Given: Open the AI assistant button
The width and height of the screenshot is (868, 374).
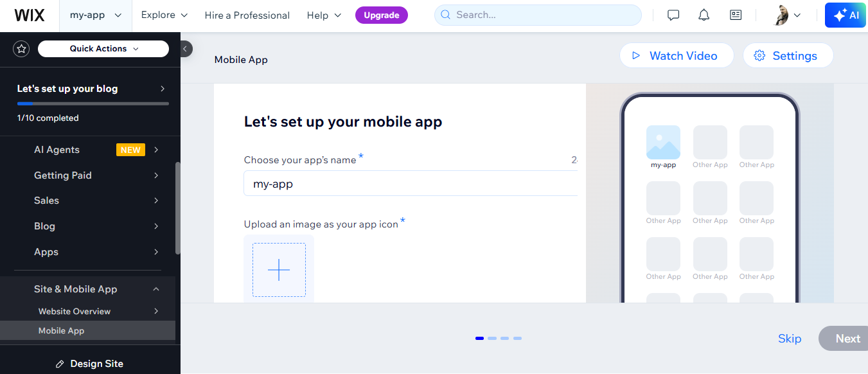Looking at the screenshot, I should (x=846, y=15).
